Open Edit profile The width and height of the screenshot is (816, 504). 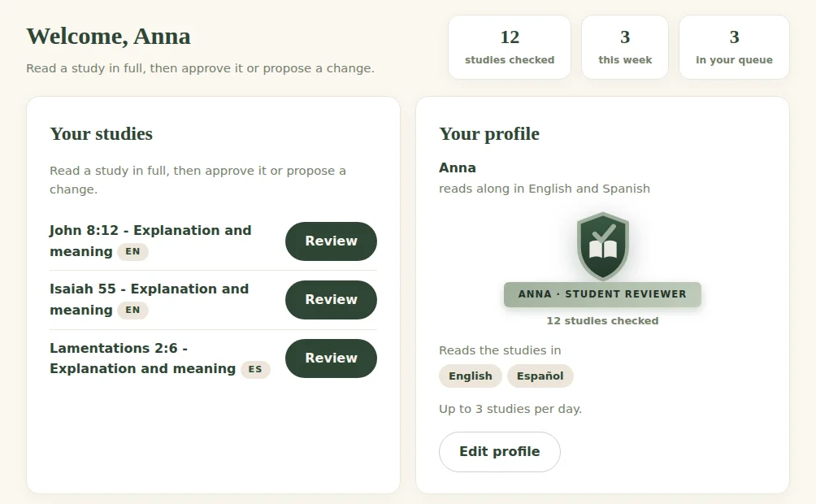point(500,451)
